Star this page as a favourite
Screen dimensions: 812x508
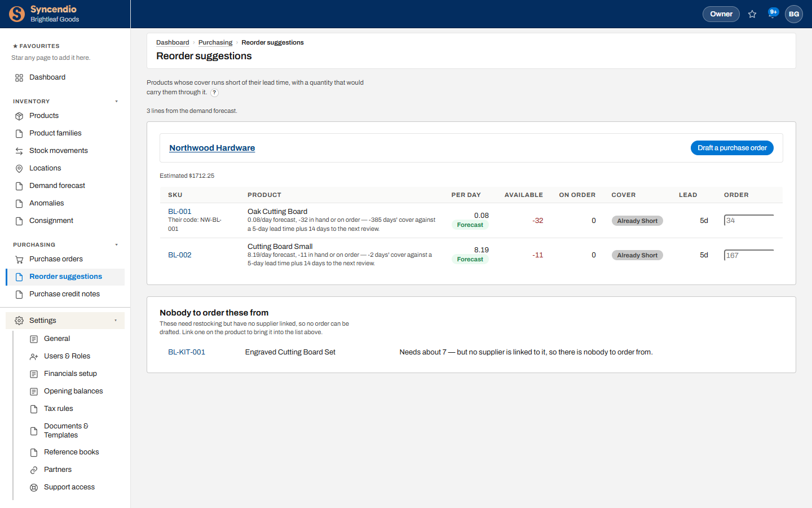(752, 14)
